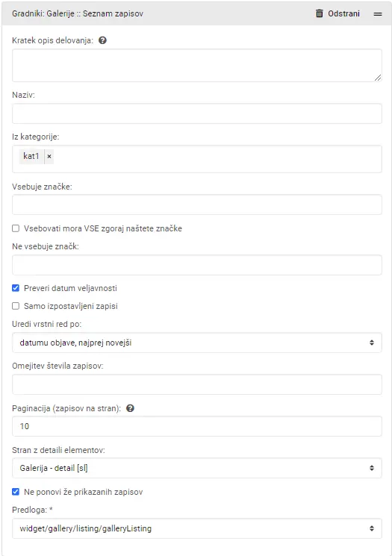Viewport: 392px width, 556px height.
Task: Toggle the collapse handle icon in header
Action: pos(378,14)
